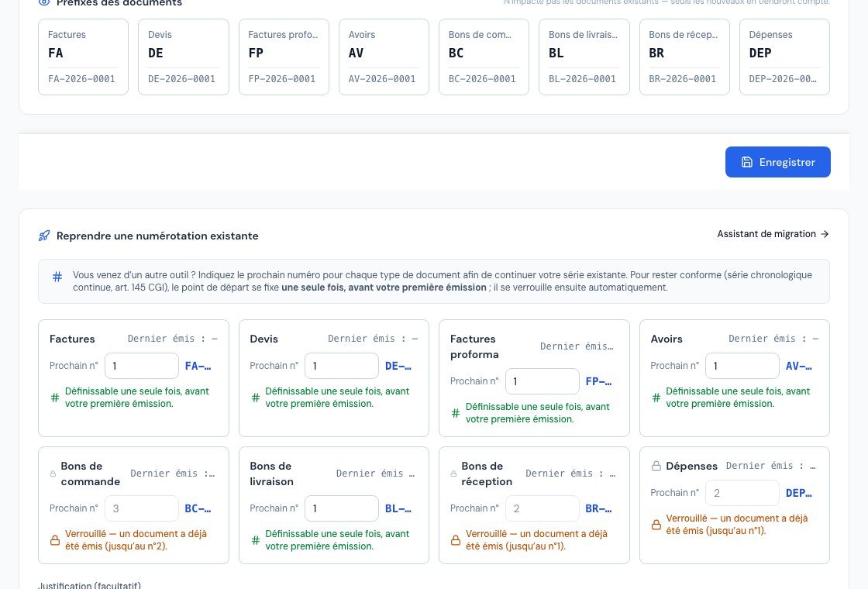Click the floppy disk icon in Enregistrer

(747, 162)
